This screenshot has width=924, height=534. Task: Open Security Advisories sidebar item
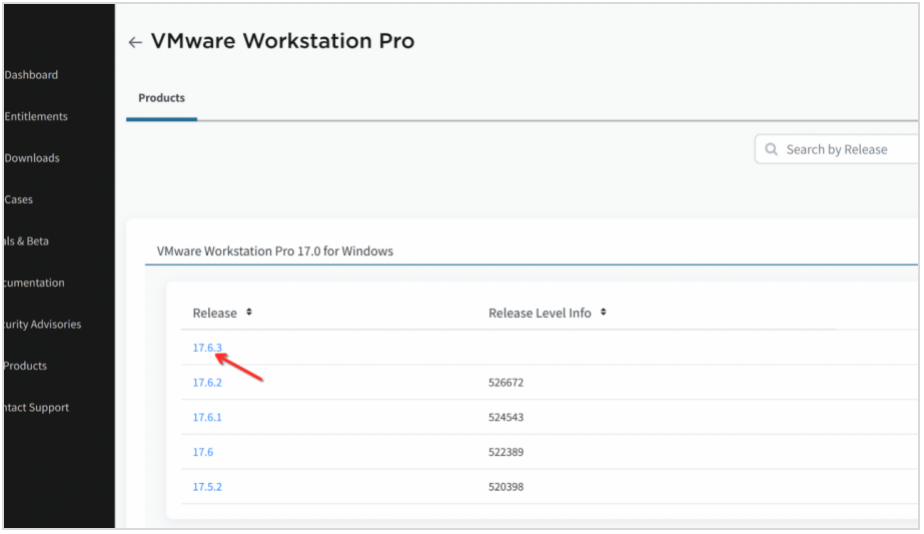point(42,324)
